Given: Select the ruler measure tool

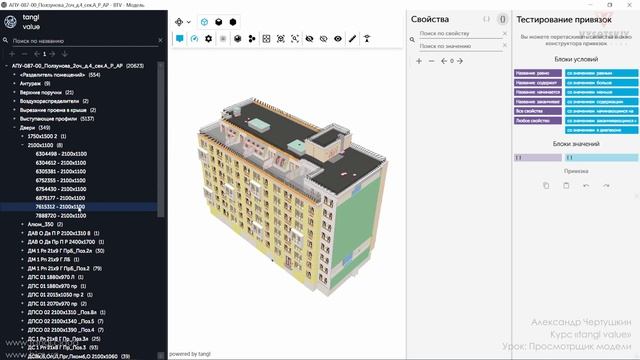Looking at the screenshot, I should point(352,39).
